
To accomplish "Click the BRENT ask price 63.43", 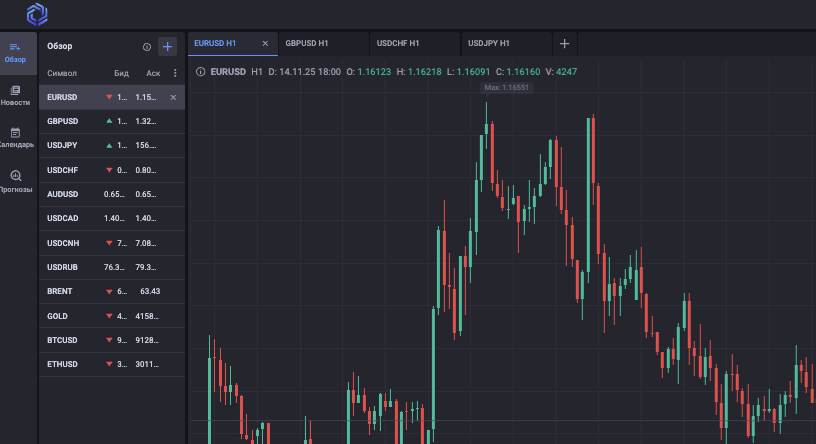I will tap(150, 291).
